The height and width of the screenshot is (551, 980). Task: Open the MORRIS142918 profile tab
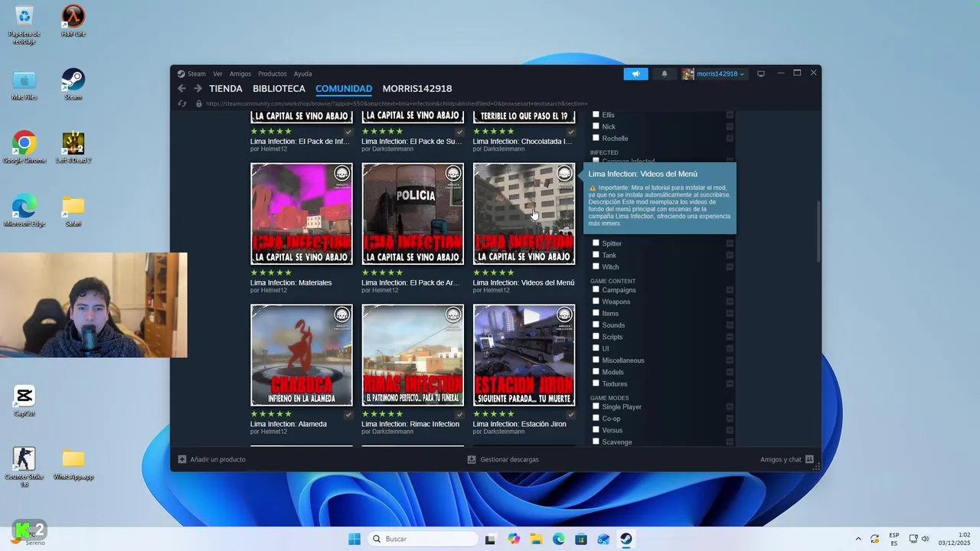tap(417, 89)
